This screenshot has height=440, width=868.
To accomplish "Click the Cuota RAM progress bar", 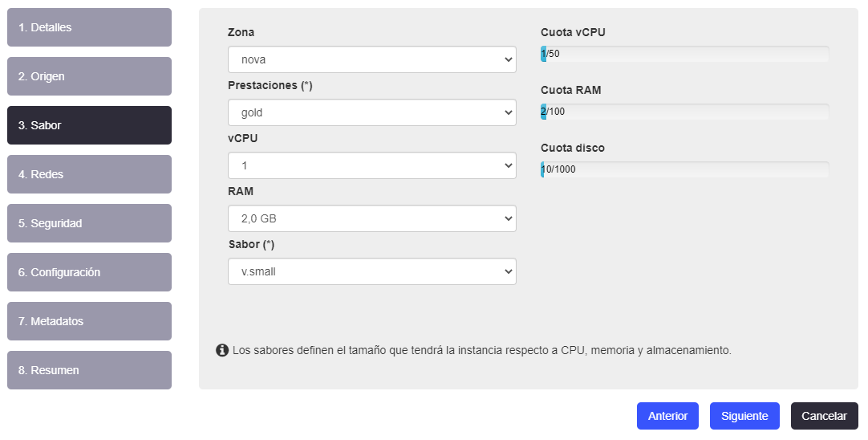I will [685, 112].
